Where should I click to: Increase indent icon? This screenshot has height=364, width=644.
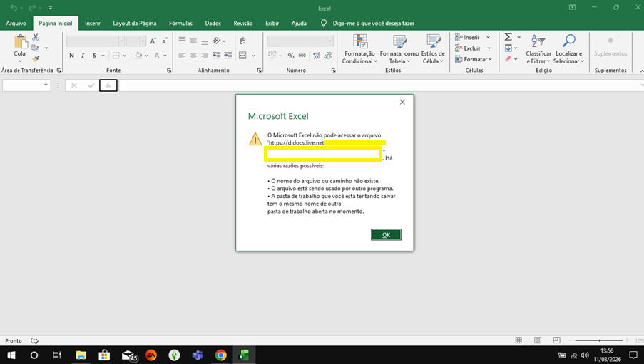click(x=228, y=56)
